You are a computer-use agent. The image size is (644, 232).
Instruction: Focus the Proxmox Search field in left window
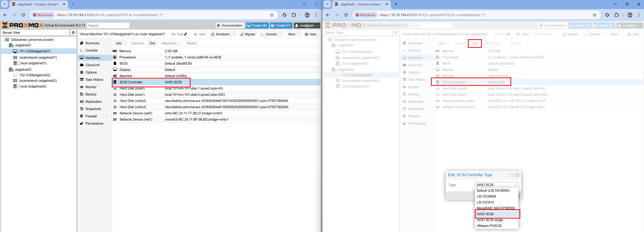pyautogui.click(x=108, y=26)
